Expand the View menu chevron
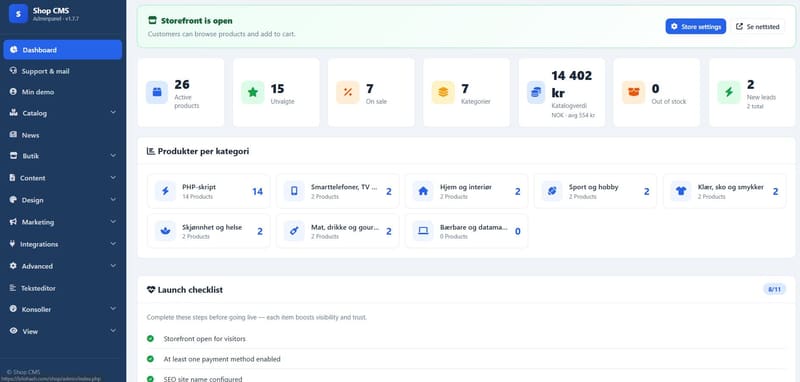Image resolution: width=800 pixels, height=382 pixels. pyautogui.click(x=113, y=331)
